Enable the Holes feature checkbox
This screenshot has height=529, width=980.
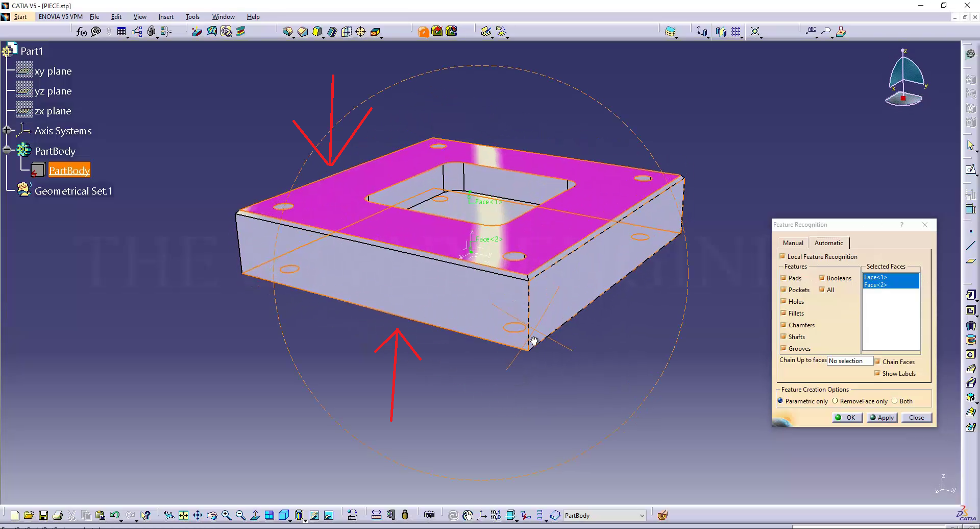[783, 301]
